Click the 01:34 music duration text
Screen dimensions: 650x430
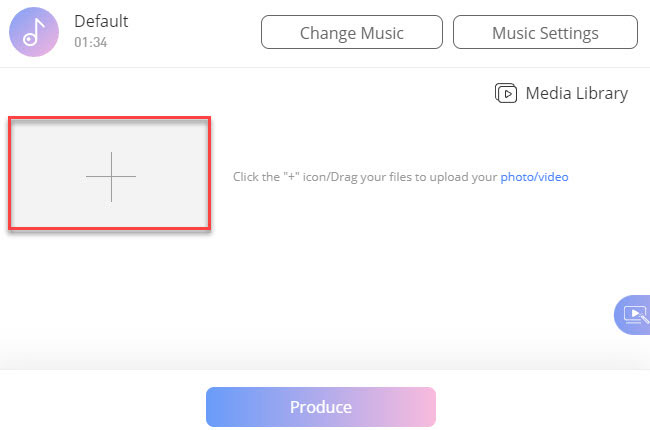pyautogui.click(x=90, y=44)
